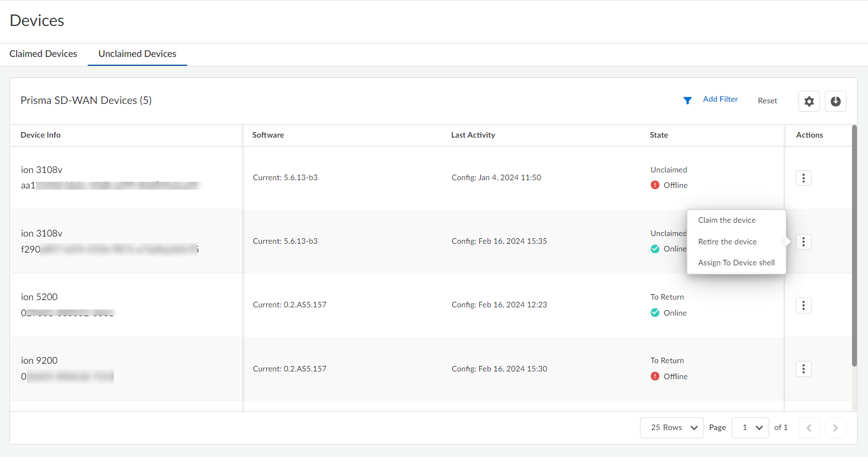Sort by the Device Info column header
The width and height of the screenshot is (868, 461).
41,135
